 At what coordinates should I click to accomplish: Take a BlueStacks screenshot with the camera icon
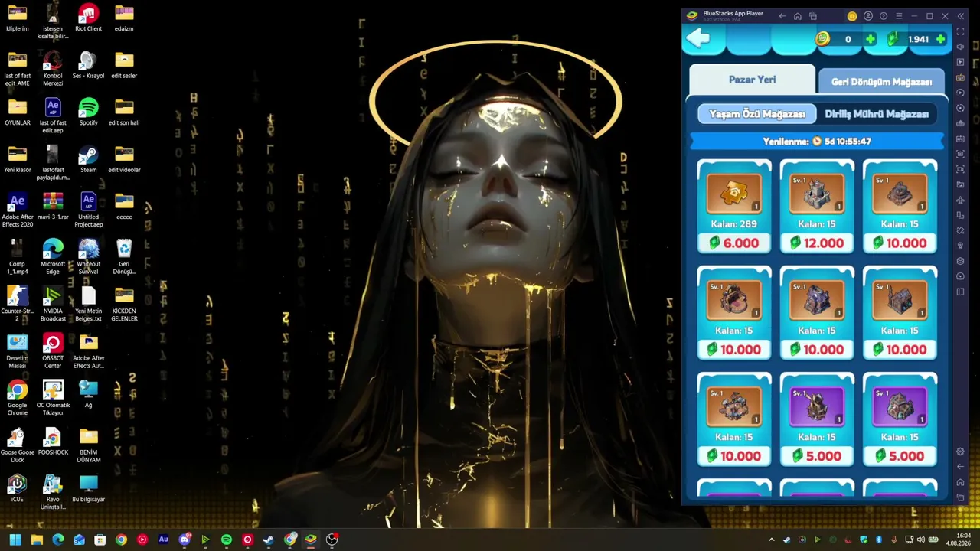click(961, 154)
